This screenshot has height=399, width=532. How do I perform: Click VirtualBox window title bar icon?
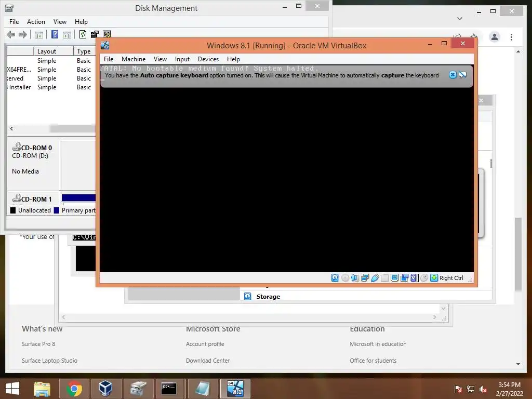[105, 45]
